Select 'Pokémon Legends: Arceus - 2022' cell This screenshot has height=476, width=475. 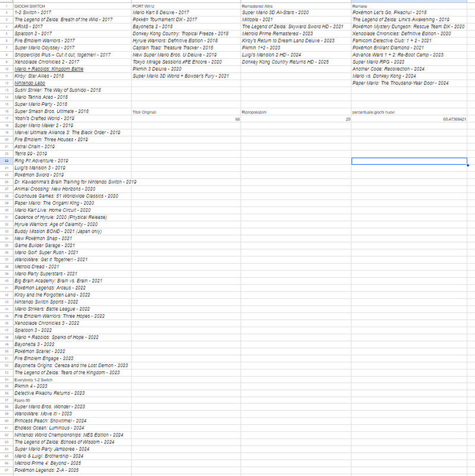72,288
